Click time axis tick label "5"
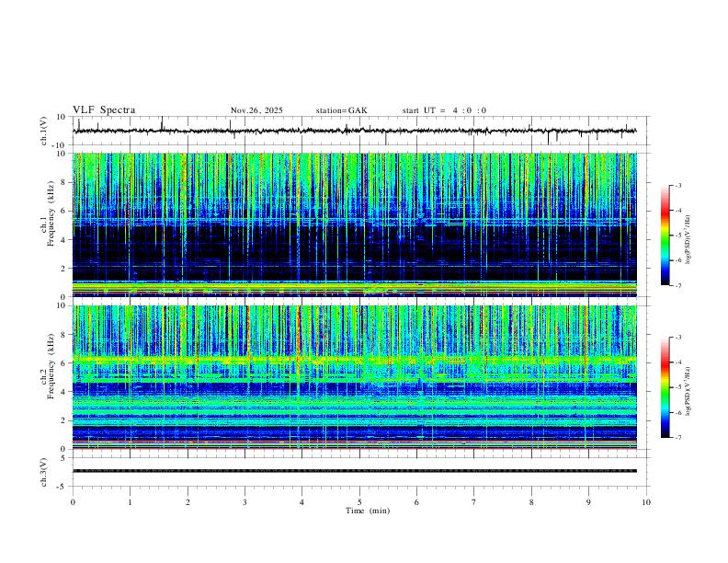728x563 pixels. (359, 502)
